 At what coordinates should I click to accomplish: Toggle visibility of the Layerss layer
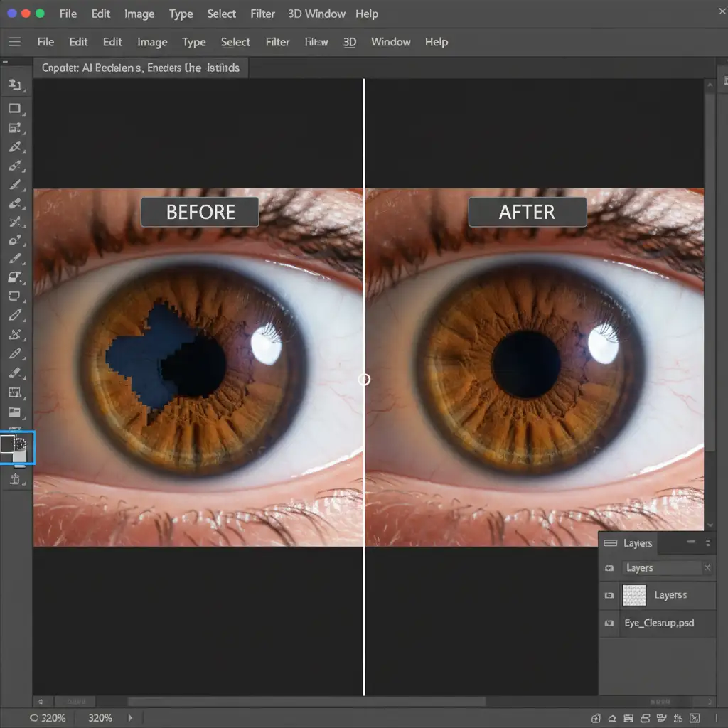tap(609, 595)
